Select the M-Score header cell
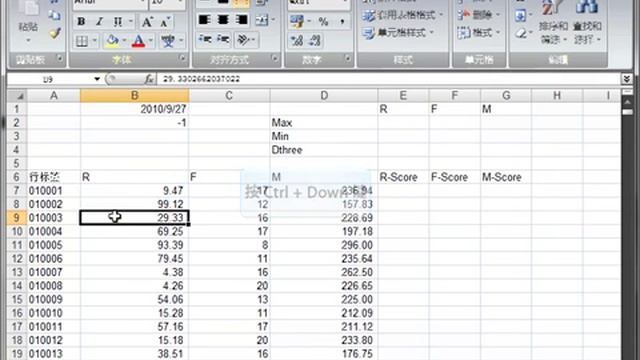 506,177
